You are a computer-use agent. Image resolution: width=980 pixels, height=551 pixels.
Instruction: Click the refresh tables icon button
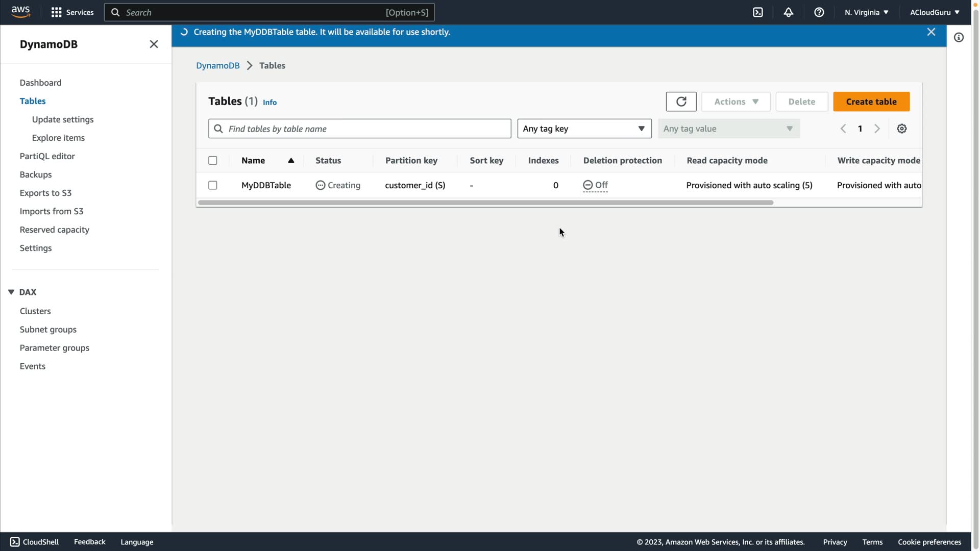click(x=681, y=102)
